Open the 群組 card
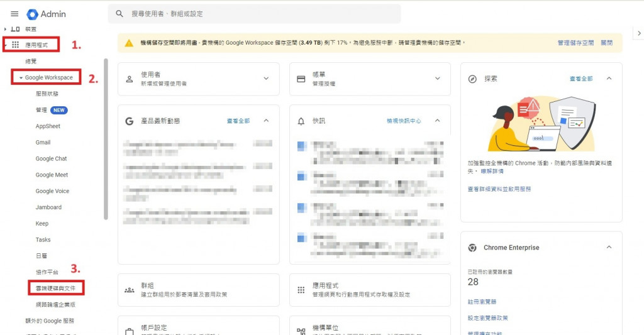 point(198,290)
